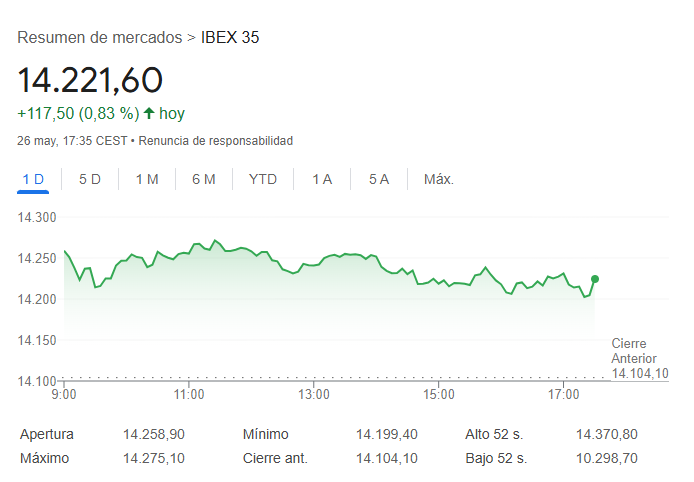The width and height of the screenshot is (694, 482).
Task: Open Renuncia de responsabilidad link
Action: [x=216, y=141]
